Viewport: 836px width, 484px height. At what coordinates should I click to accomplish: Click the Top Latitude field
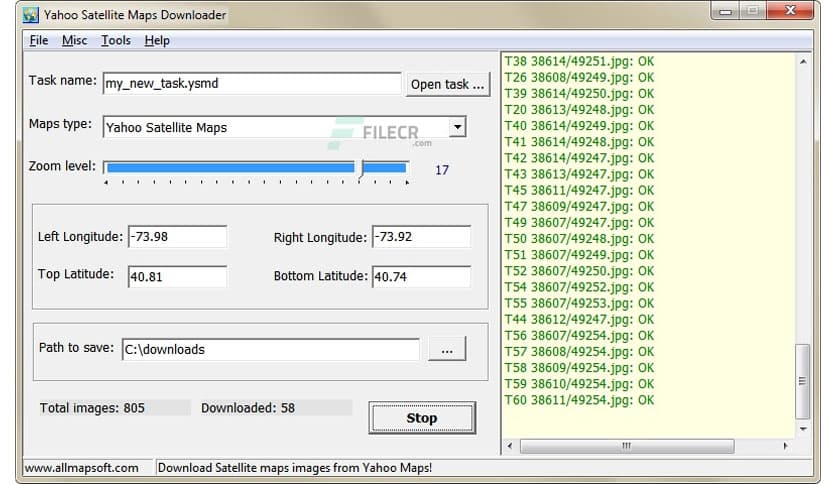(178, 277)
